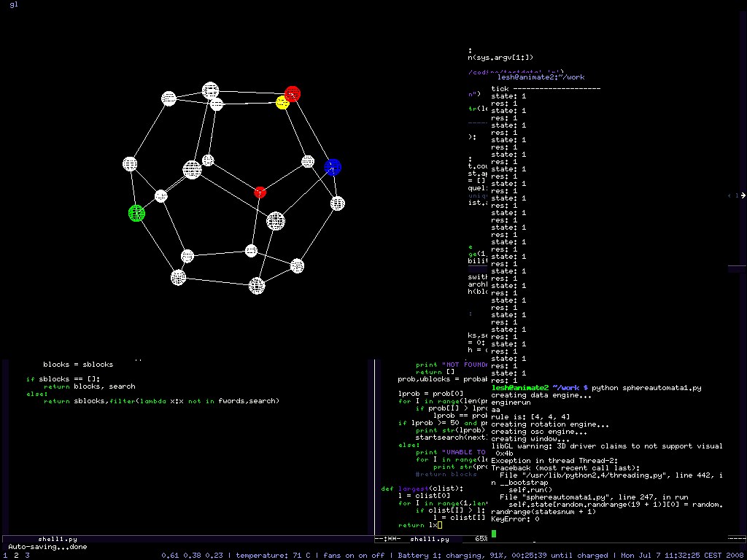Click 'Exception in thread Thread-2:' line
Viewport: 747px width, 560px height.
[x=554, y=461]
